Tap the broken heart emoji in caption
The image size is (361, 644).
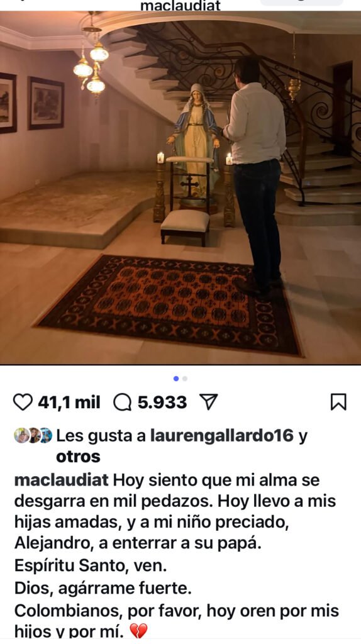point(138,631)
